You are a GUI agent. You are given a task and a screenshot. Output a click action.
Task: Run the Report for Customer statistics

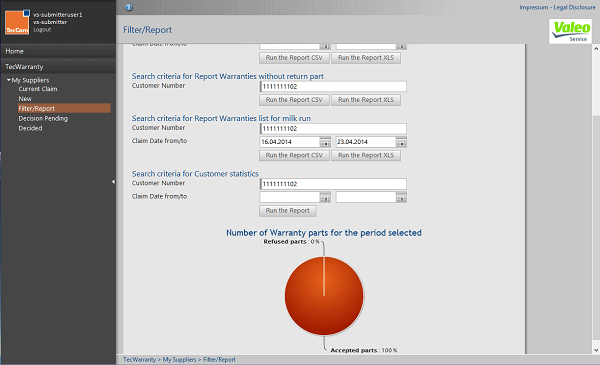point(287,211)
